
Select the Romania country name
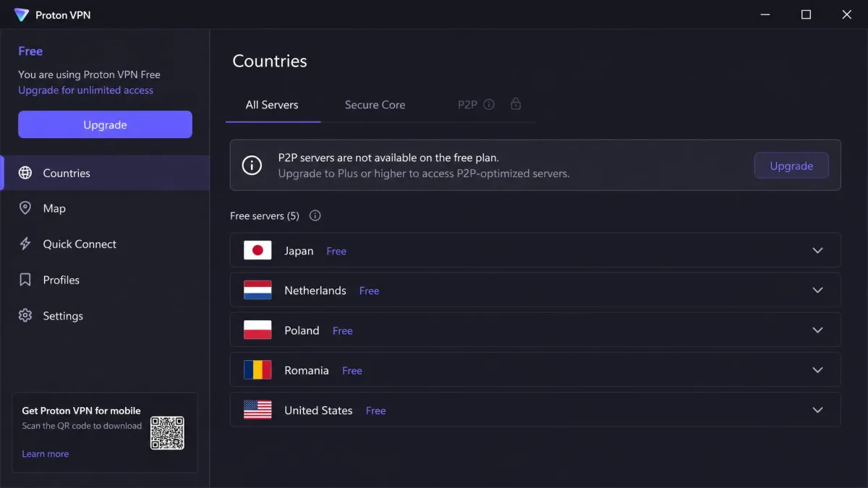point(307,370)
